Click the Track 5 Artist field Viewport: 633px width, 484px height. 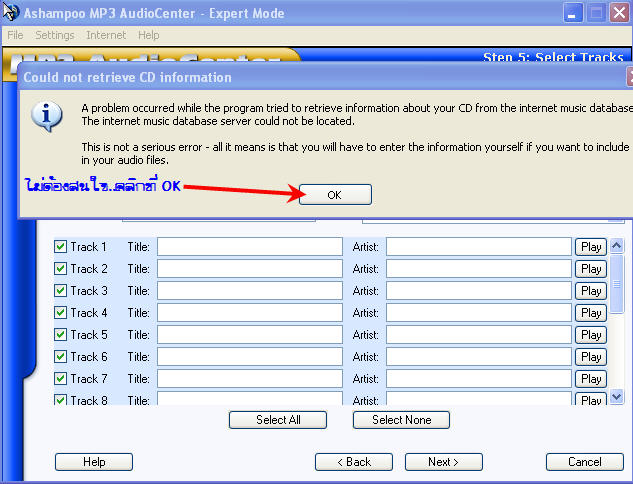pyautogui.click(x=479, y=335)
